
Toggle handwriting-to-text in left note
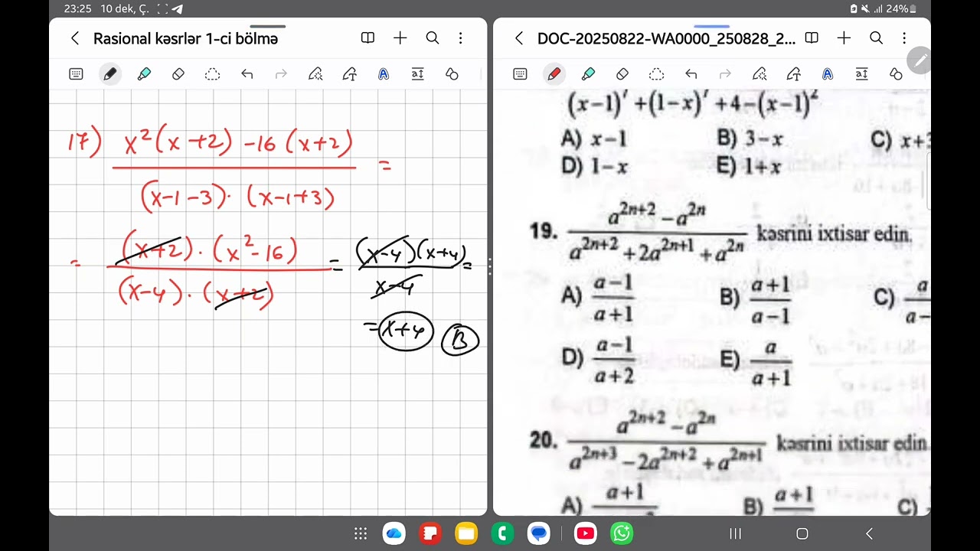point(384,74)
